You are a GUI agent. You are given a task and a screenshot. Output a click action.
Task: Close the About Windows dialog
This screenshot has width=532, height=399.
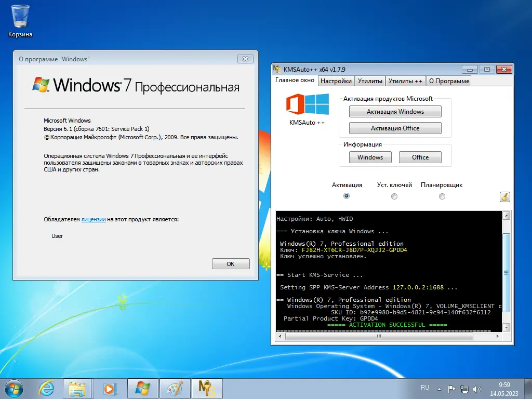[x=245, y=59]
